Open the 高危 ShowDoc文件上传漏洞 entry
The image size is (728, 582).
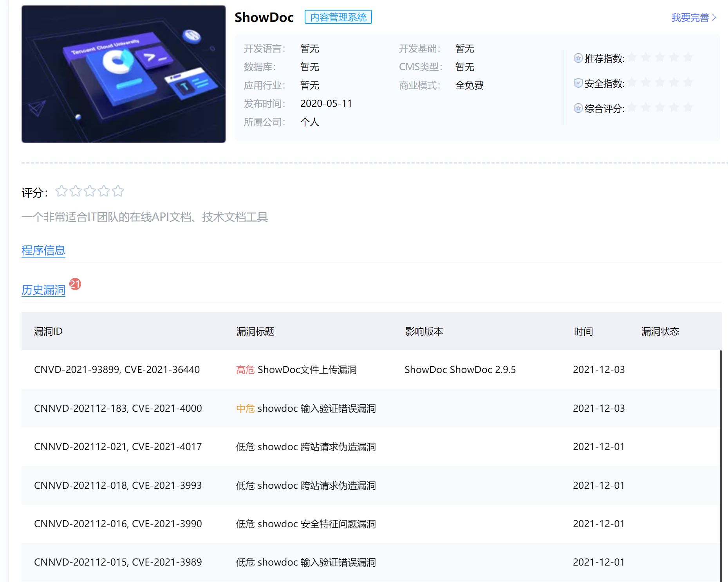(x=296, y=370)
